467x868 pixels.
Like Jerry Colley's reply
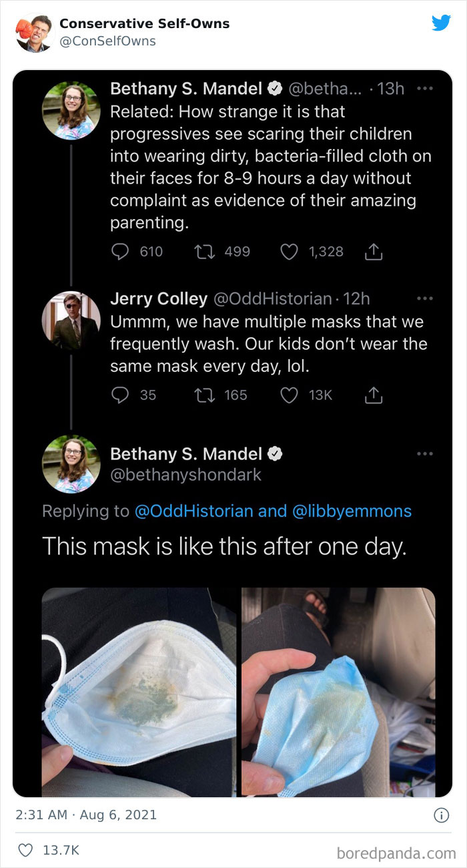tap(290, 395)
